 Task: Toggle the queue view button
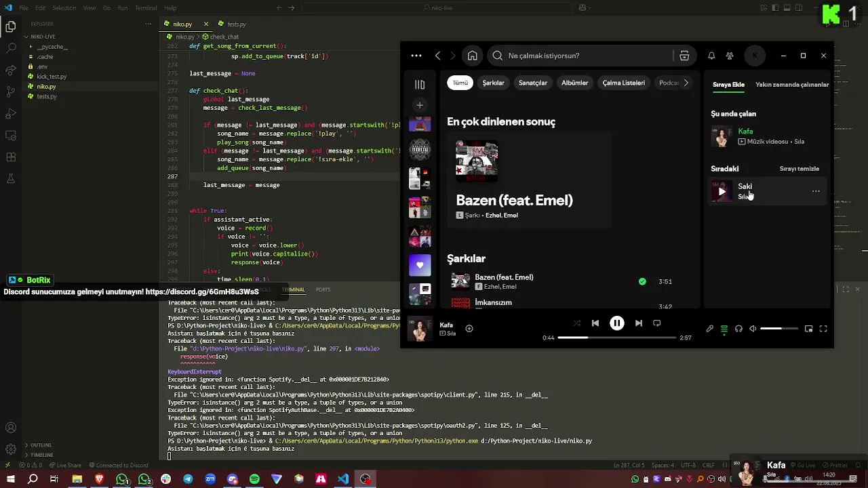(724, 329)
